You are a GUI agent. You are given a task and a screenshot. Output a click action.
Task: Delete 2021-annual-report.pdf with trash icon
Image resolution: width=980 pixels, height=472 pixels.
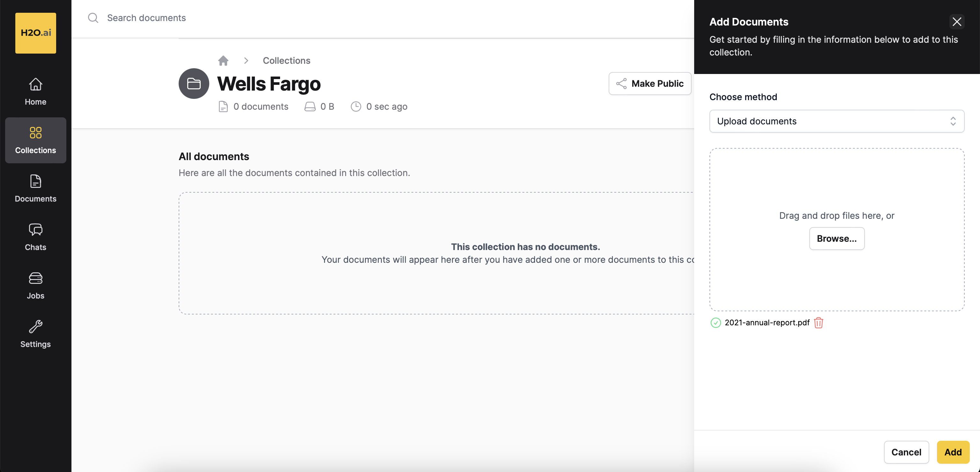click(x=818, y=323)
